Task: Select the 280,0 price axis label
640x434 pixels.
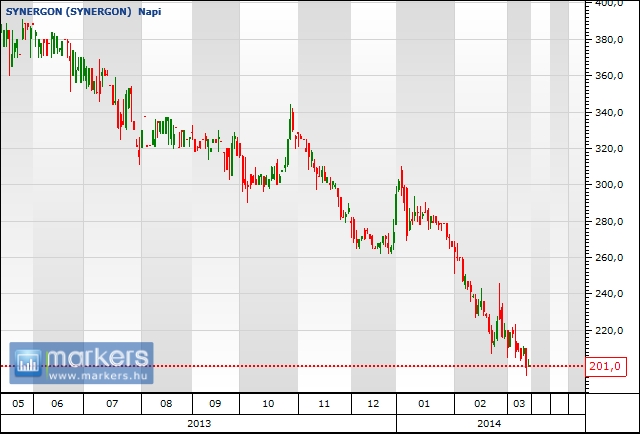Action: click(x=609, y=221)
